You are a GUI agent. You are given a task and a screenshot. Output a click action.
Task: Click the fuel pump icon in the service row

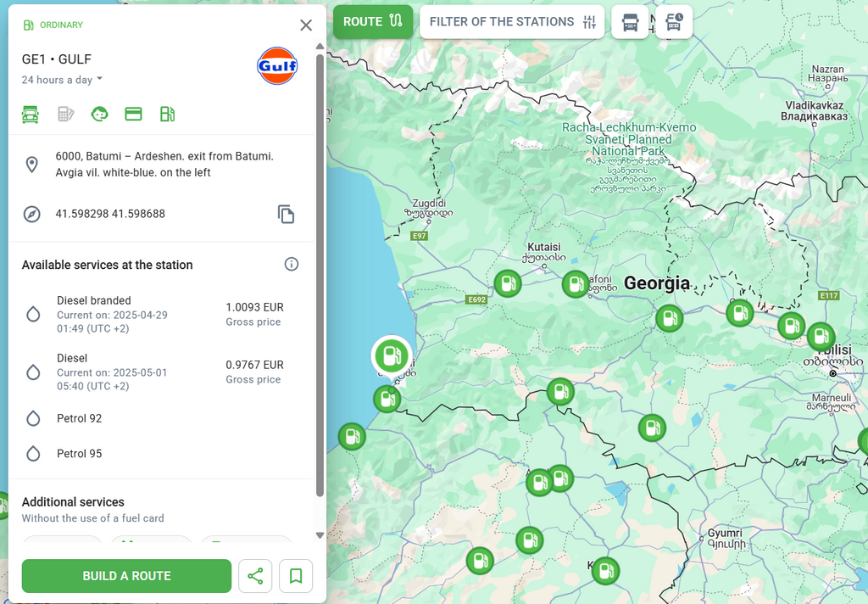(x=167, y=115)
